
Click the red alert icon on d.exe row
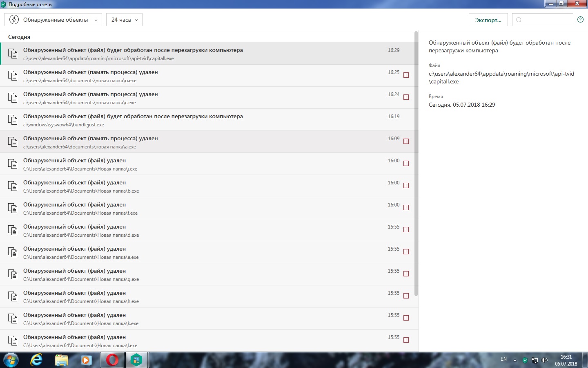point(406,230)
